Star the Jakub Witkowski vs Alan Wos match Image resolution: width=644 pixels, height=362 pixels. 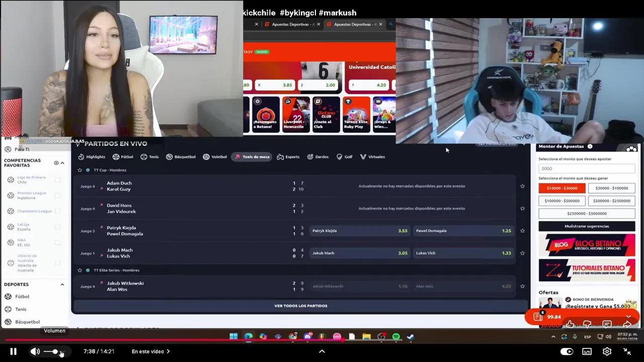tap(522, 286)
